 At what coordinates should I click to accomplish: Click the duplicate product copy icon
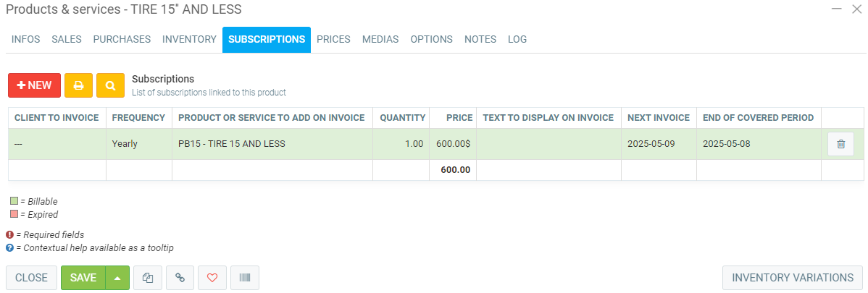[148, 278]
